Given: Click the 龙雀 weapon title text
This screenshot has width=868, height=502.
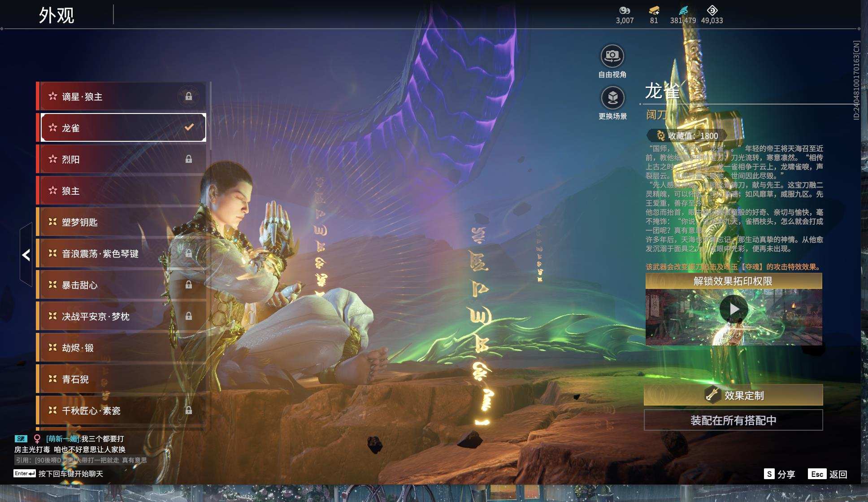Looking at the screenshot, I should (x=663, y=91).
